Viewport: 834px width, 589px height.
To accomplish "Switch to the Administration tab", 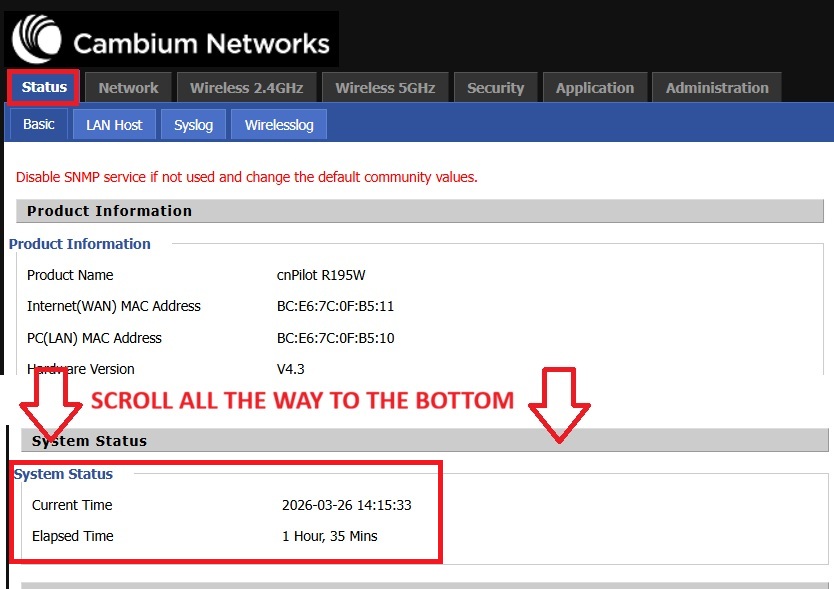I will [x=717, y=88].
